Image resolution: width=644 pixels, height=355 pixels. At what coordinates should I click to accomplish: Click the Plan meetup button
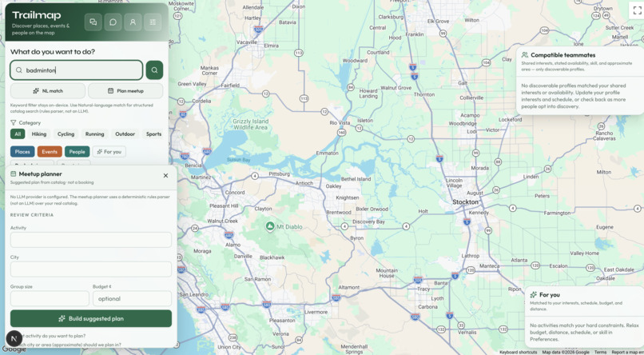point(125,91)
